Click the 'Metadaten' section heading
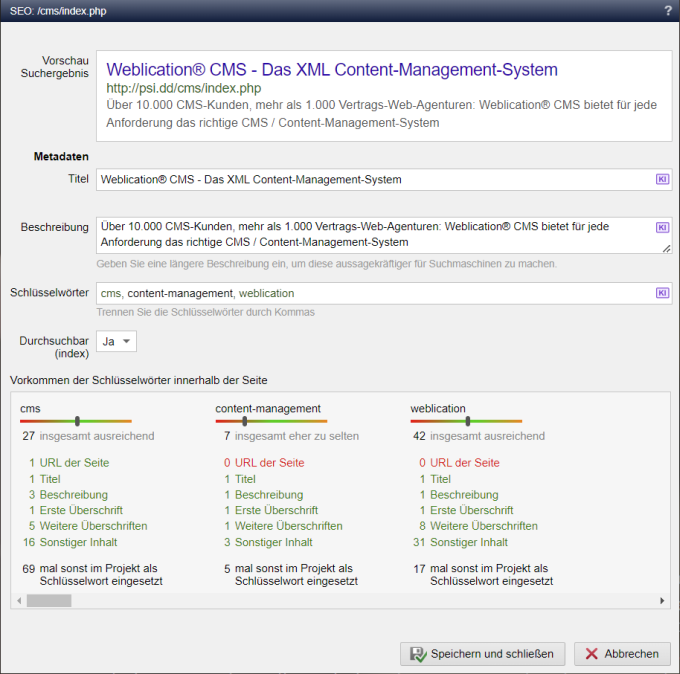The image size is (680, 674). 61,157
